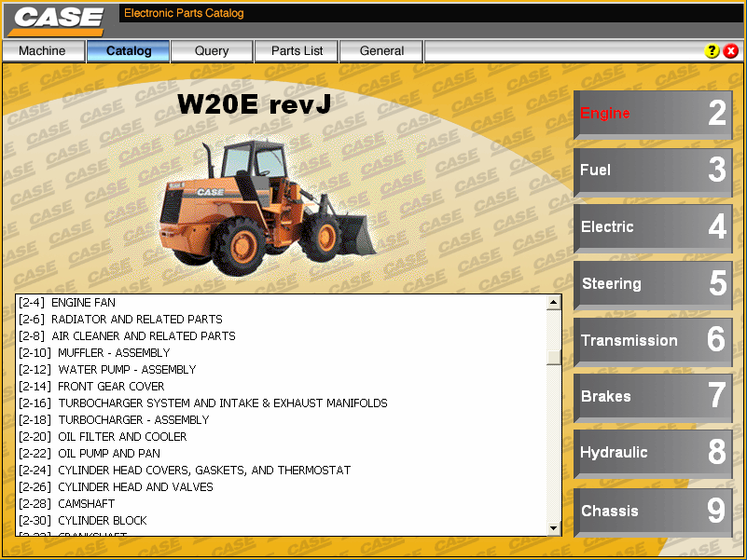Select the Engine section 2 button
The image size is (747, 560).
coord(653,115)
